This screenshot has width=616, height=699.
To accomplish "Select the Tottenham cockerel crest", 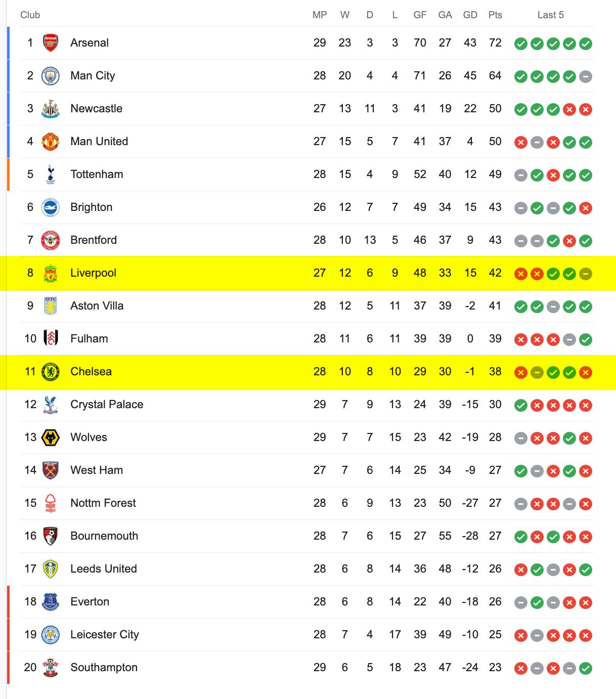I will coord(51,174).
